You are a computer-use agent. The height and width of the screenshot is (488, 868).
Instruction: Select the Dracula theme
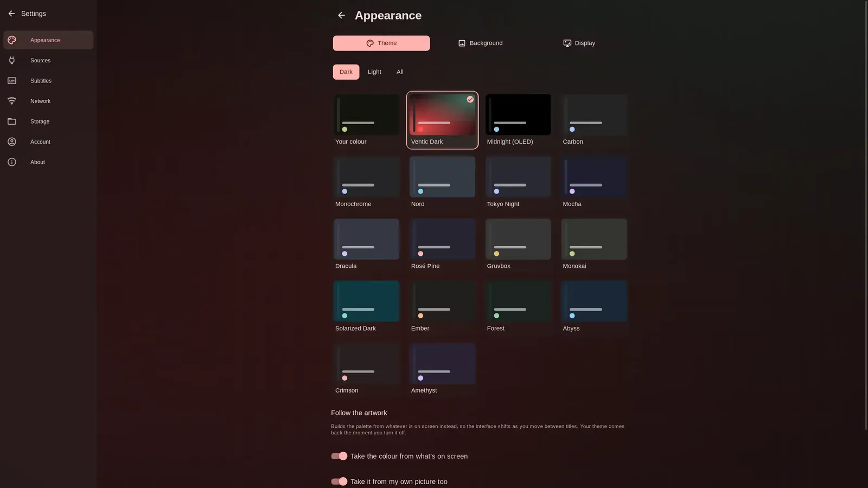366,245
